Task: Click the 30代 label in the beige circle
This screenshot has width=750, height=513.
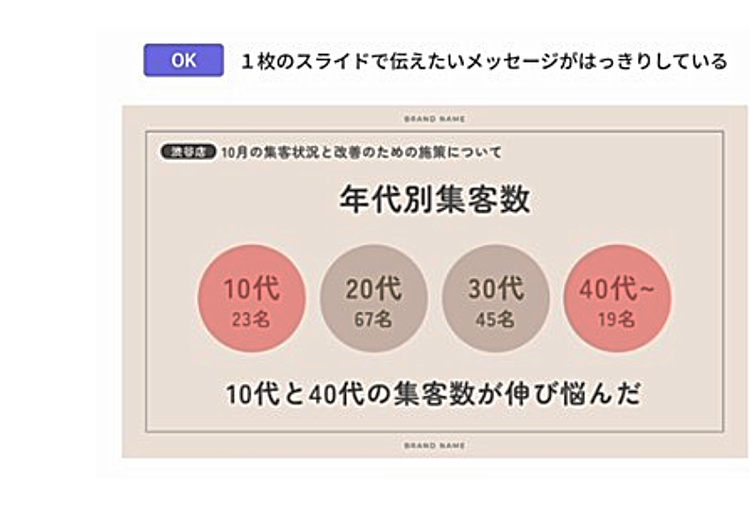Action: tap(495, 289)
